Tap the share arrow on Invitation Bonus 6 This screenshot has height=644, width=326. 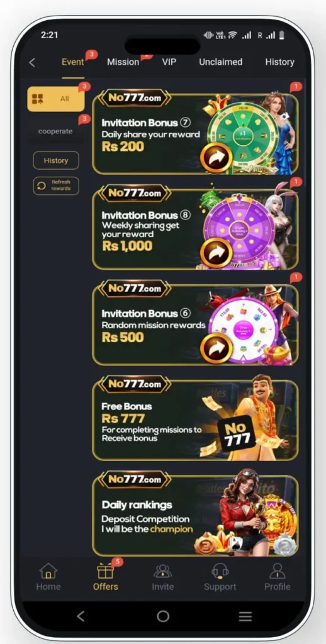pos(216,348)
